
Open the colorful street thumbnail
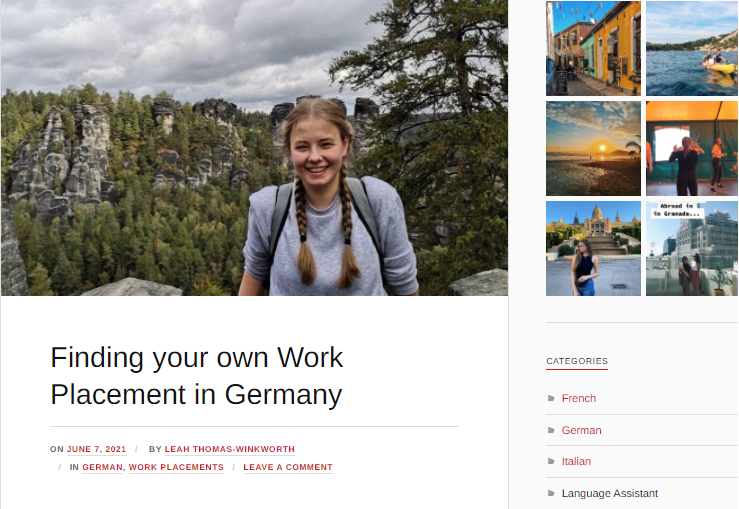[x=593, y=49]
